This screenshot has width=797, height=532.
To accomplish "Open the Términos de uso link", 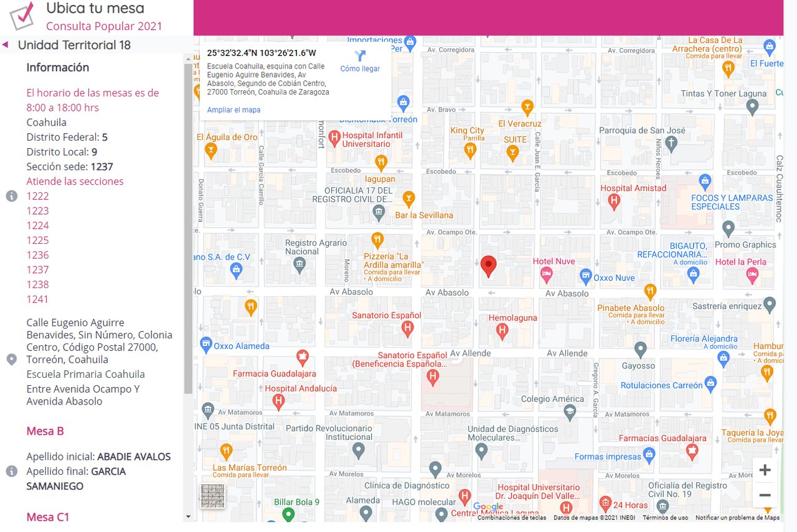I will [x=665, y=518].
